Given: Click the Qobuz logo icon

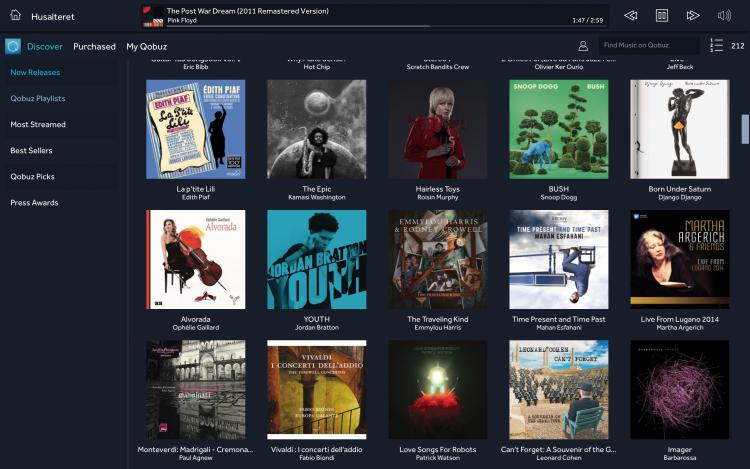Looking at the screenshot, I should click(13, 46).
